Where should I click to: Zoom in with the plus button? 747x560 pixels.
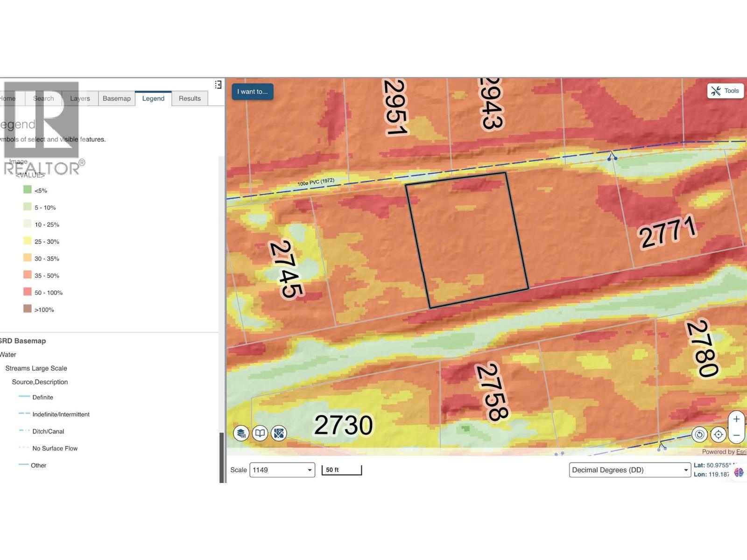pyautogui.click(x=736, y=419)
